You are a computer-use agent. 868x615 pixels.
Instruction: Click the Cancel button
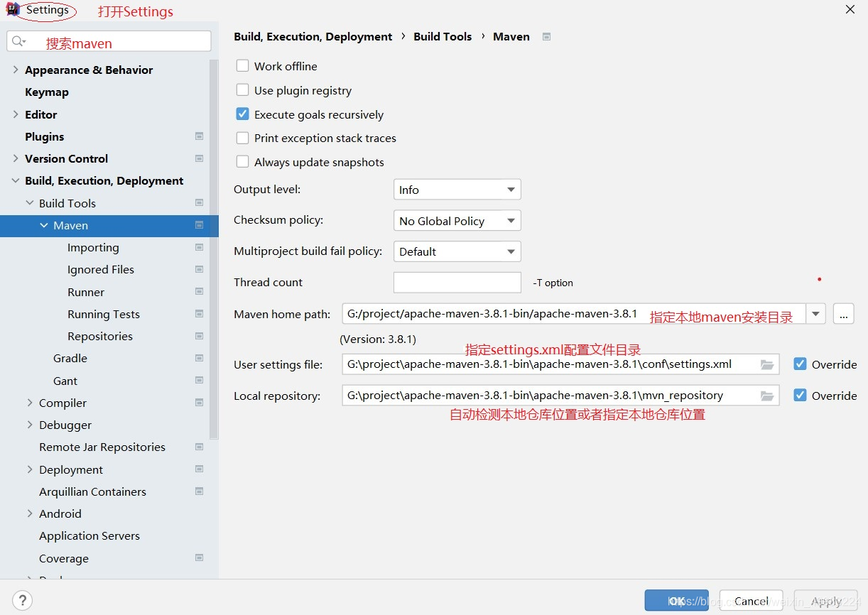(751, 601)
